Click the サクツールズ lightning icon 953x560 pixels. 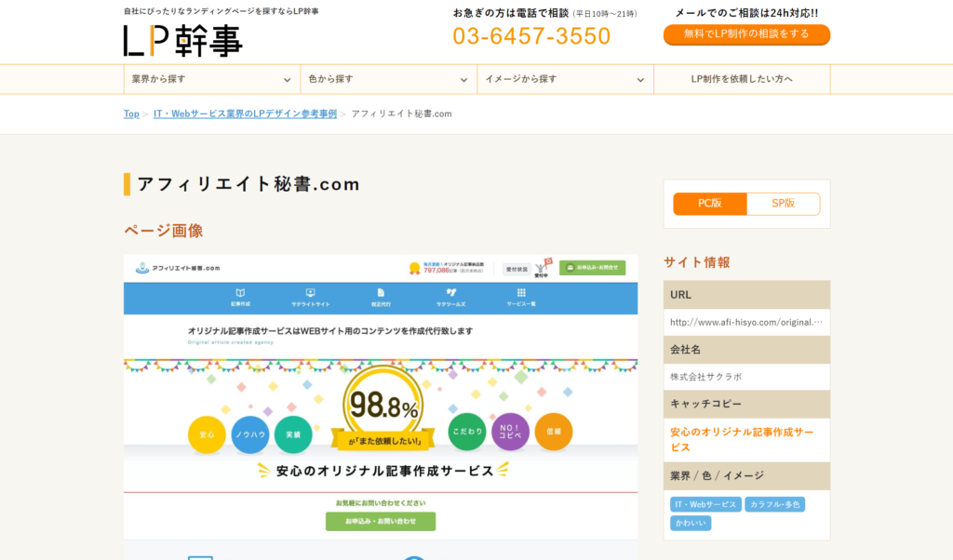453,291
